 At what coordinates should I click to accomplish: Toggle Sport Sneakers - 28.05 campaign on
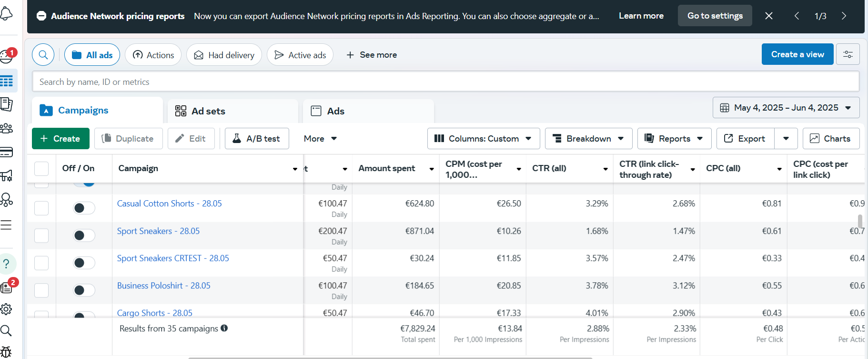[84, 236]
